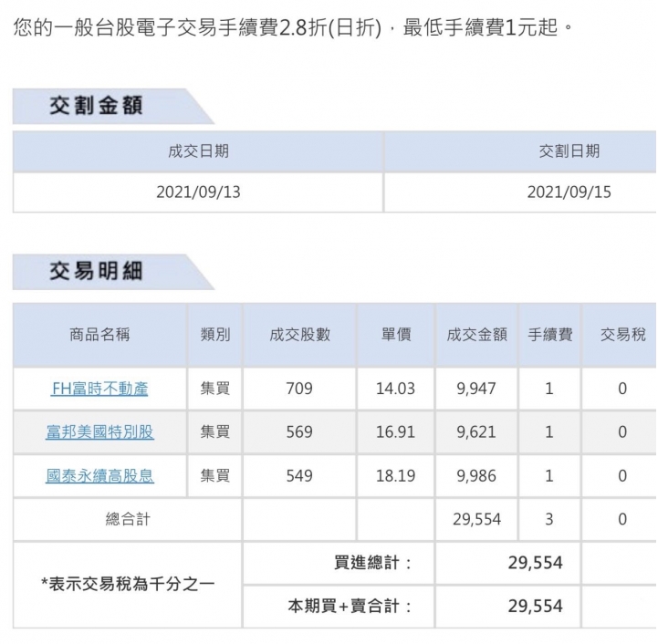The width and height of the screenshot is (658, 644).
Task: Select share quantity 569
Action: [x=299, y=432]
